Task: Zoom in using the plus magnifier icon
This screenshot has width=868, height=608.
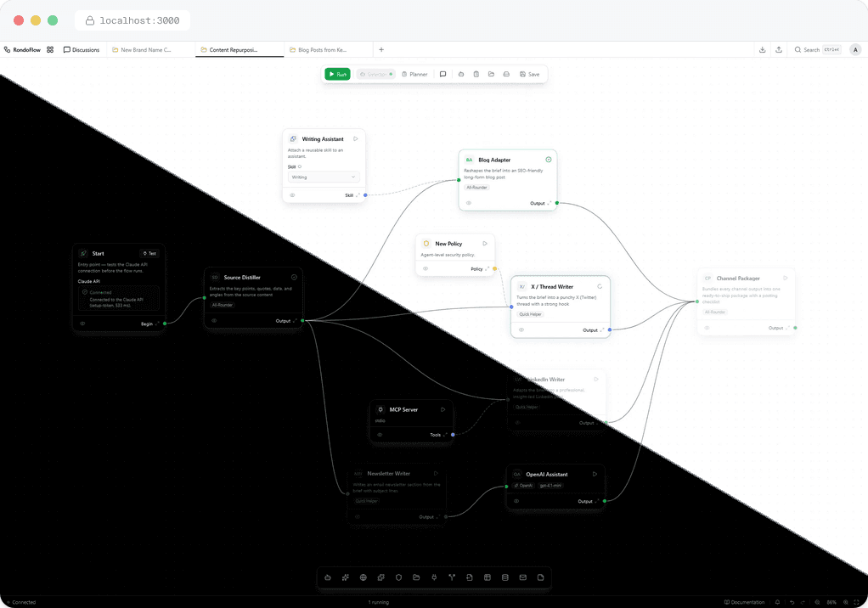Action: tap(845, 602)
